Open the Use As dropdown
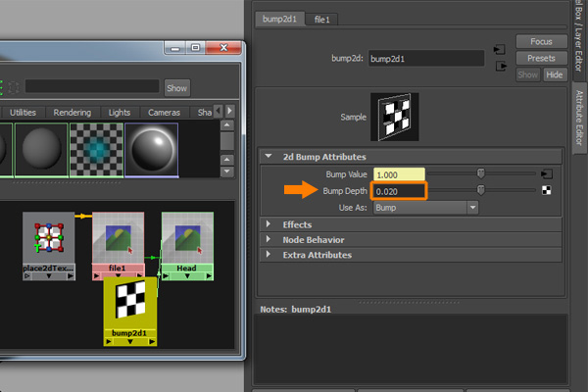The image size is (588, 392). tap(425, 208)
